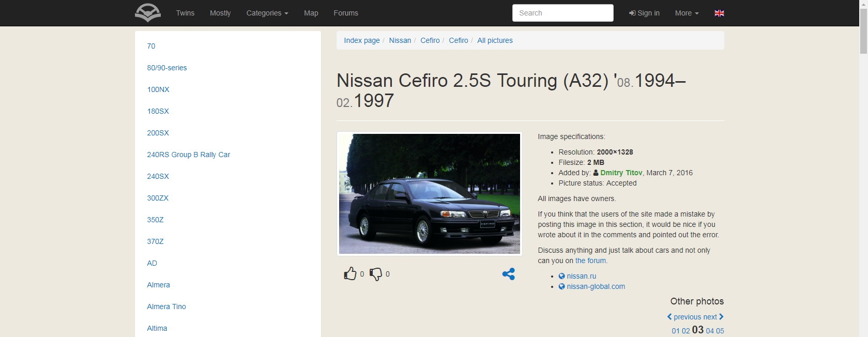The image size is (868, 337).
Task: Open the AD model link
Action: coord(152,263)
